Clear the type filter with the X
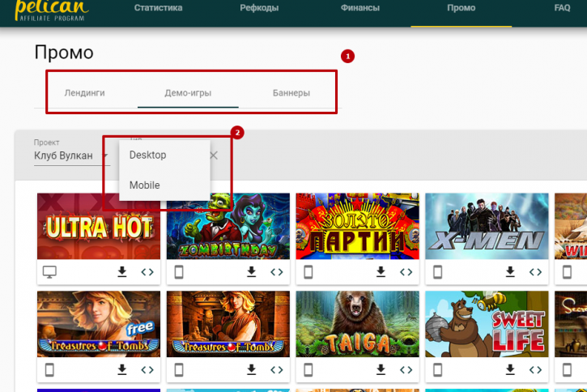 pyautogui.click(x=214, y=156)
